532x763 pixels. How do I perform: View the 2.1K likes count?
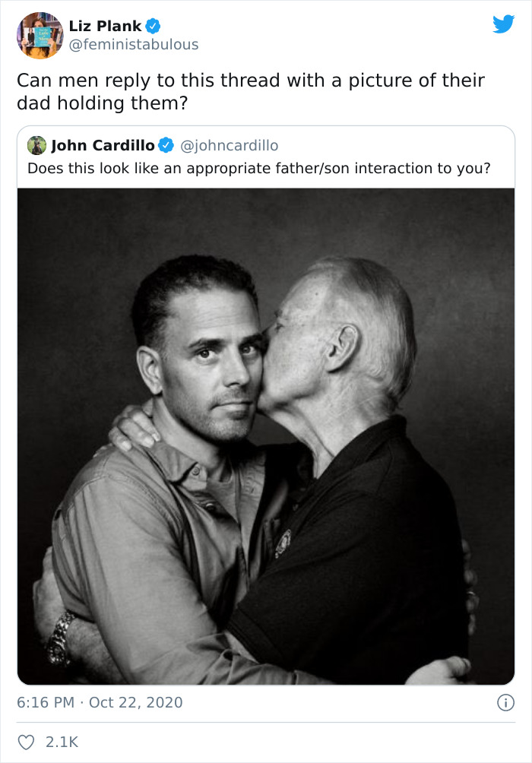point(62,742)
